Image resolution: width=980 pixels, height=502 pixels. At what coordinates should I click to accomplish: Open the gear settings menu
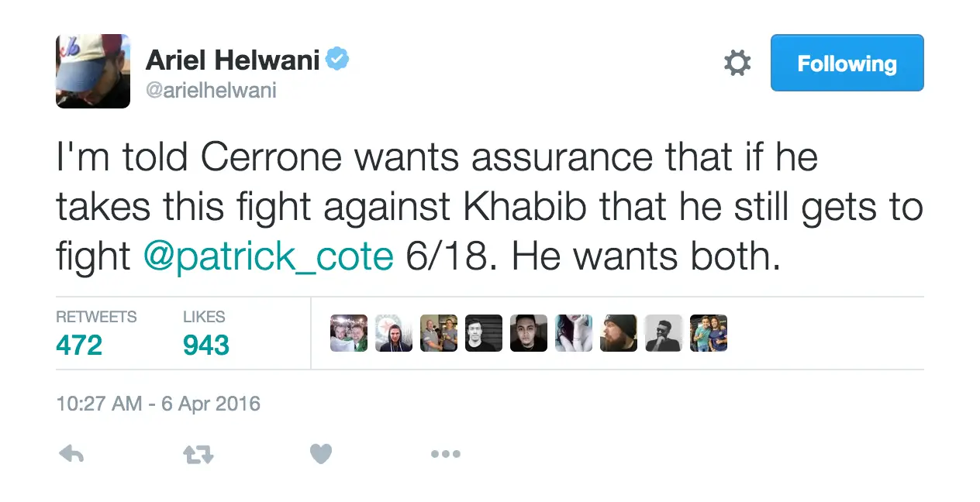click(737, 63)
